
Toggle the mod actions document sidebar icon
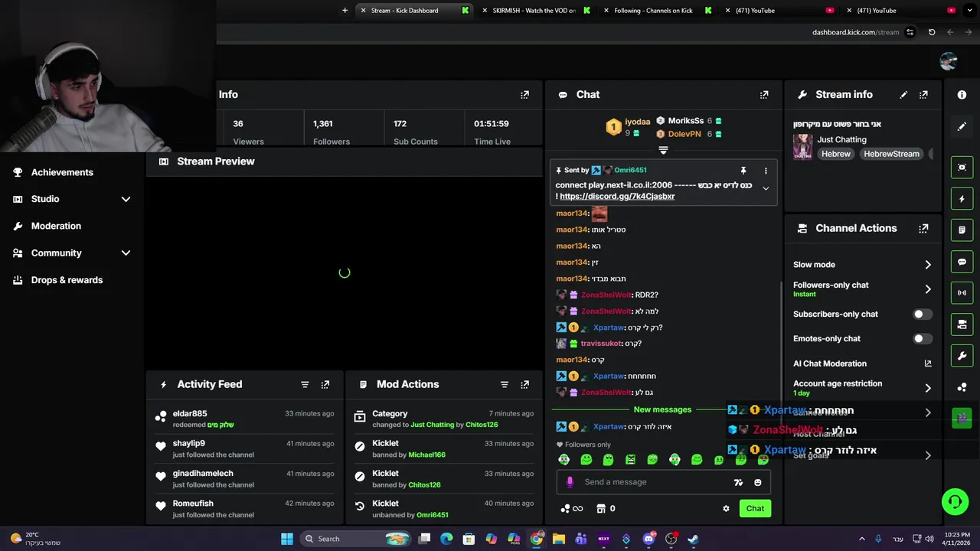[x=962, y=230]
